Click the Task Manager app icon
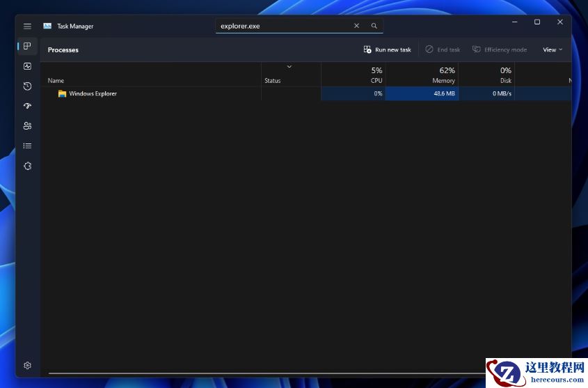The width and height of the screenshot is (588, 388). tap(47, 26)
